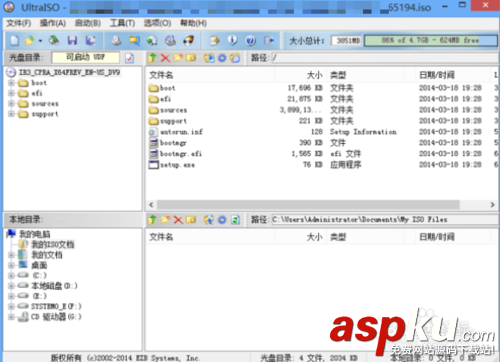Image resolution: width=500 pixels, height=362 pixels.
Task: Sort image list by 大小 column header
Action: tap(301, 75)
